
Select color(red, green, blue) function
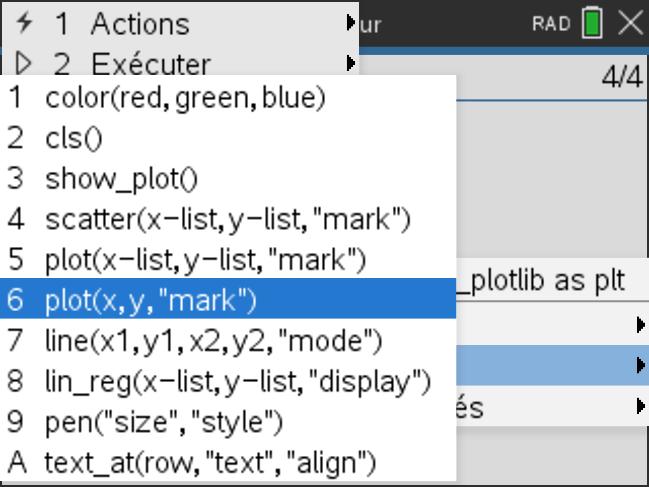click(x=185, y=98)
